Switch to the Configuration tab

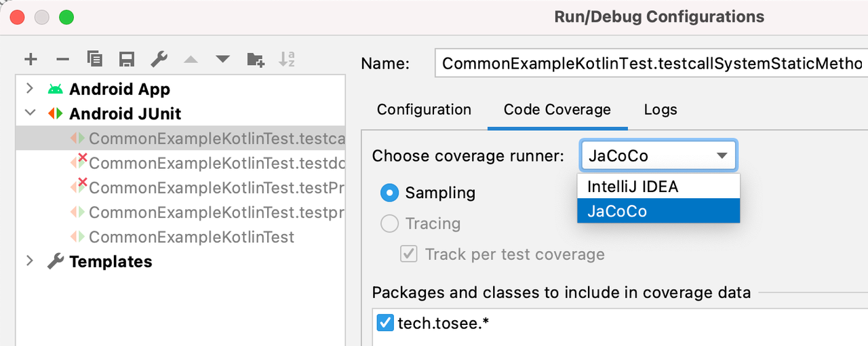point(424,110)
